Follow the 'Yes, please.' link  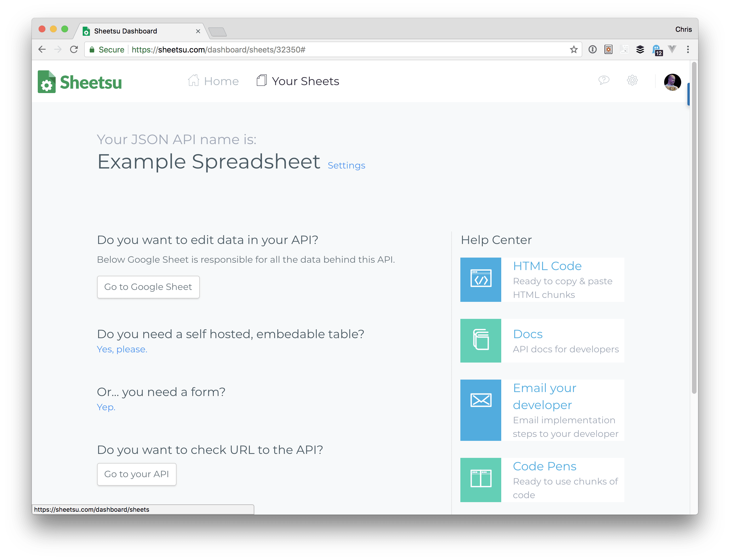coord(122,349)
